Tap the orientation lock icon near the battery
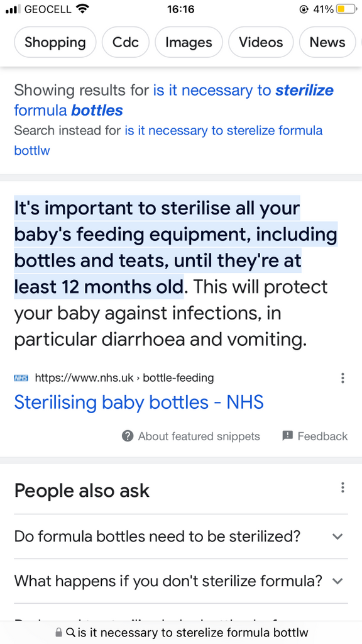 pos(305,9)
